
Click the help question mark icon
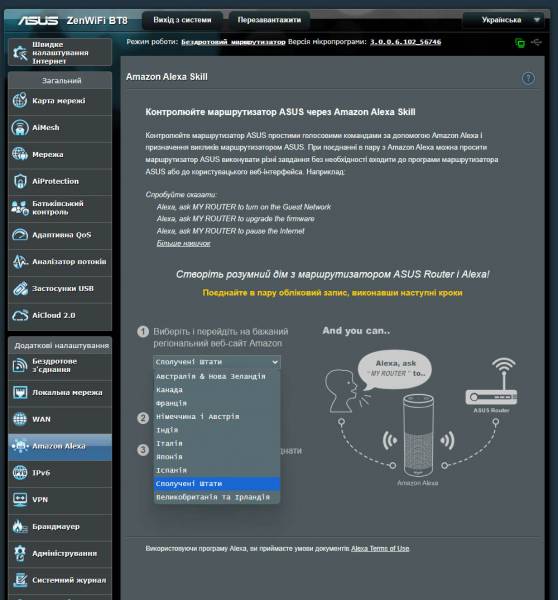[x=528, y=78]
